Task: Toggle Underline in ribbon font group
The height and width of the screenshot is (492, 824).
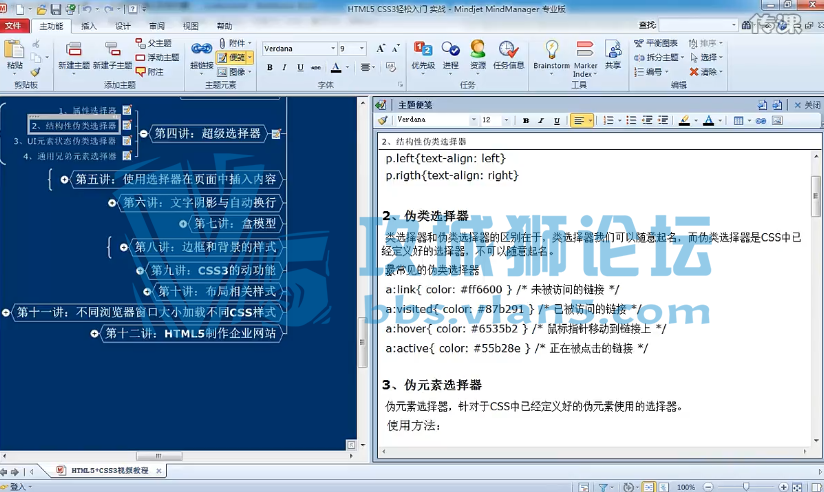Action: tap(300, 67)
